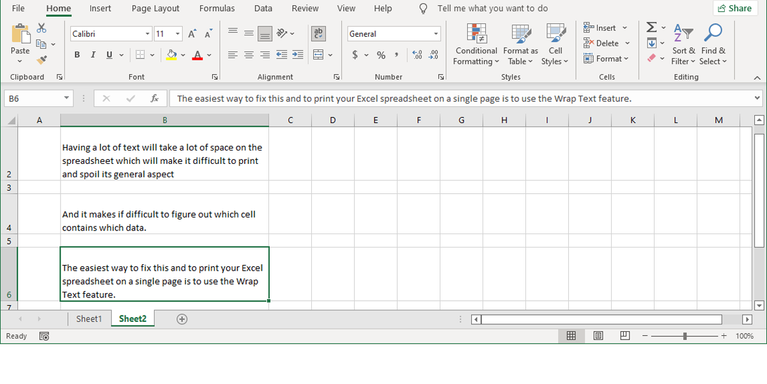Image resolution: width=767 pixels, height=384 pixels.
Task: Switch to Page Layout view in status bar
Action: [x=598, y=336]
